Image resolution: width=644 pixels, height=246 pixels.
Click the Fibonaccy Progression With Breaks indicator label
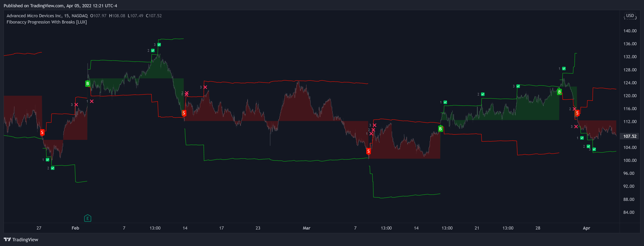47,22
